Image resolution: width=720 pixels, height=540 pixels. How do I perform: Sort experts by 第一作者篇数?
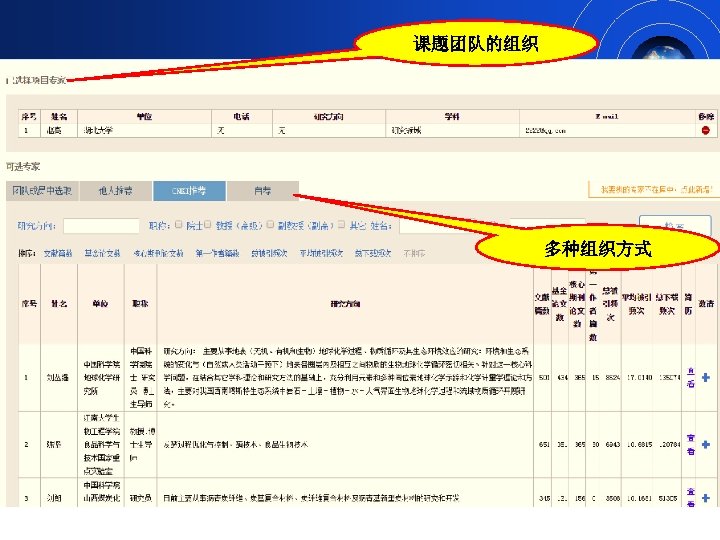pos(217,253)
